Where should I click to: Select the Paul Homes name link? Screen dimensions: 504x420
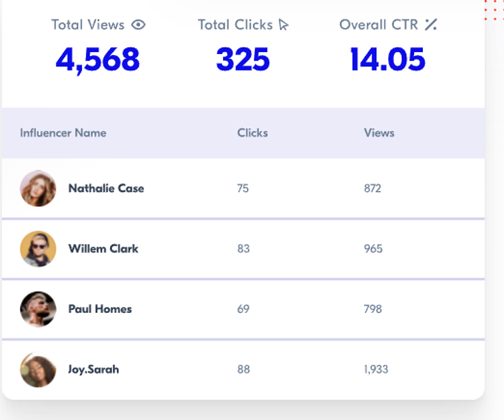[100, 309]
